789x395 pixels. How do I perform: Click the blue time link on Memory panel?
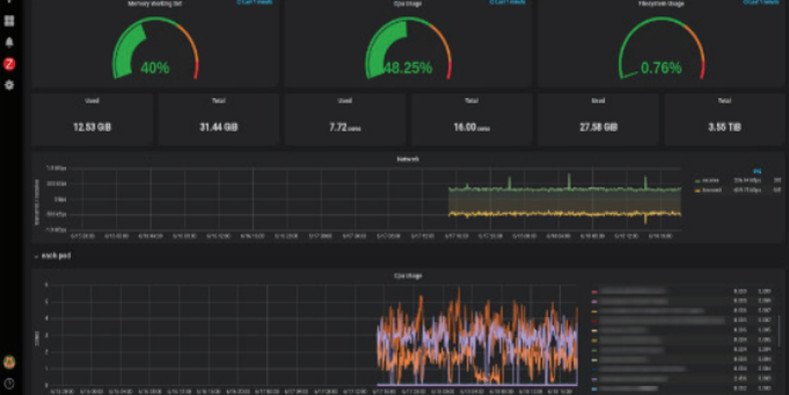pyautogui.click(x=255, y=2)
